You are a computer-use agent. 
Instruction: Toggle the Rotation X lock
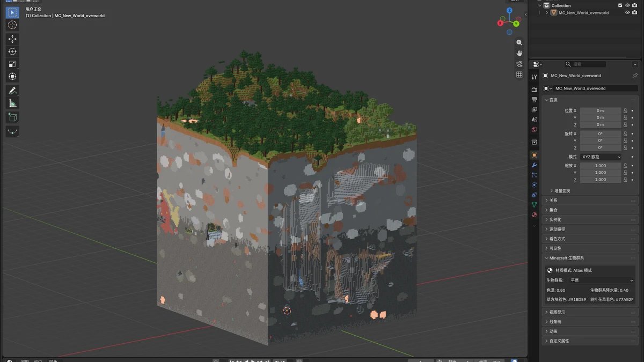coord(625,134)
